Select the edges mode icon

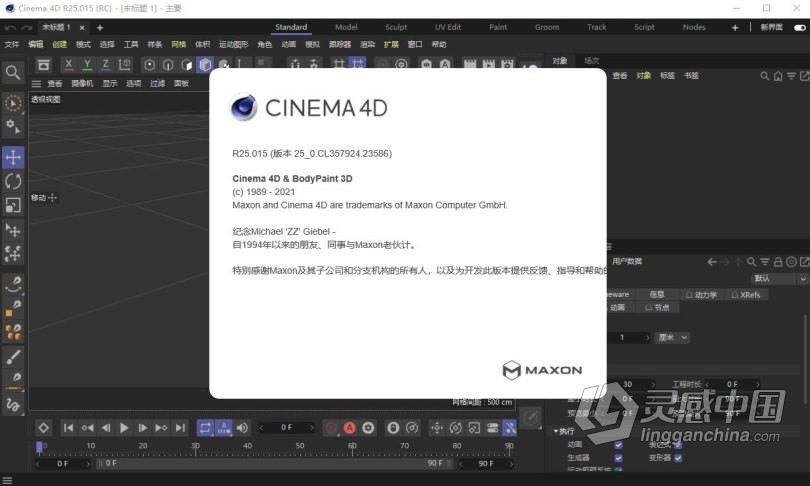click(x=168, y=65)
